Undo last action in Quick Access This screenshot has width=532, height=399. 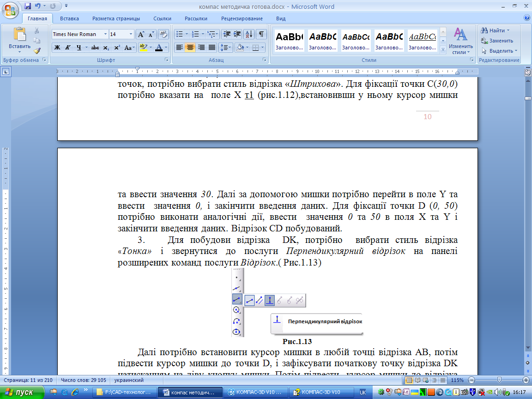38,6
